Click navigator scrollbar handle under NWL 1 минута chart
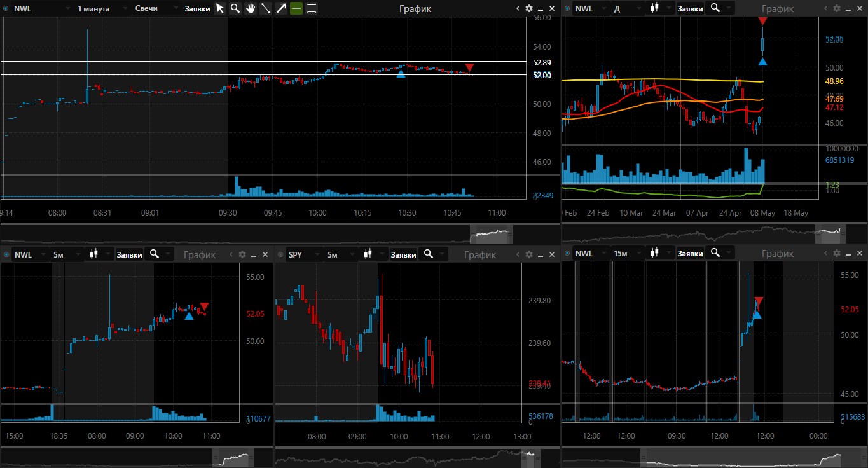868x468 pixels. point(492,235)
